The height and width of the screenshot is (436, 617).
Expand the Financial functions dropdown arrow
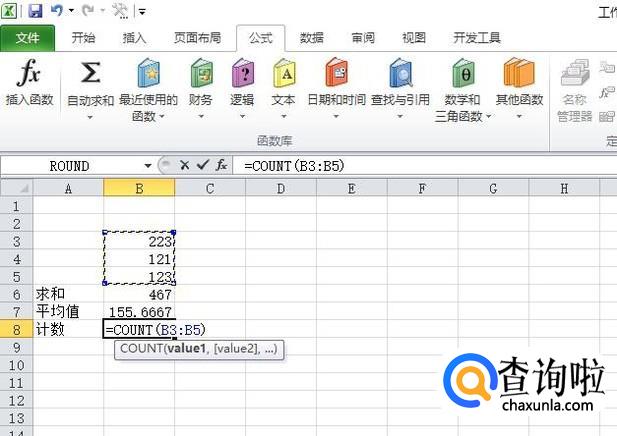pos(201,116)
